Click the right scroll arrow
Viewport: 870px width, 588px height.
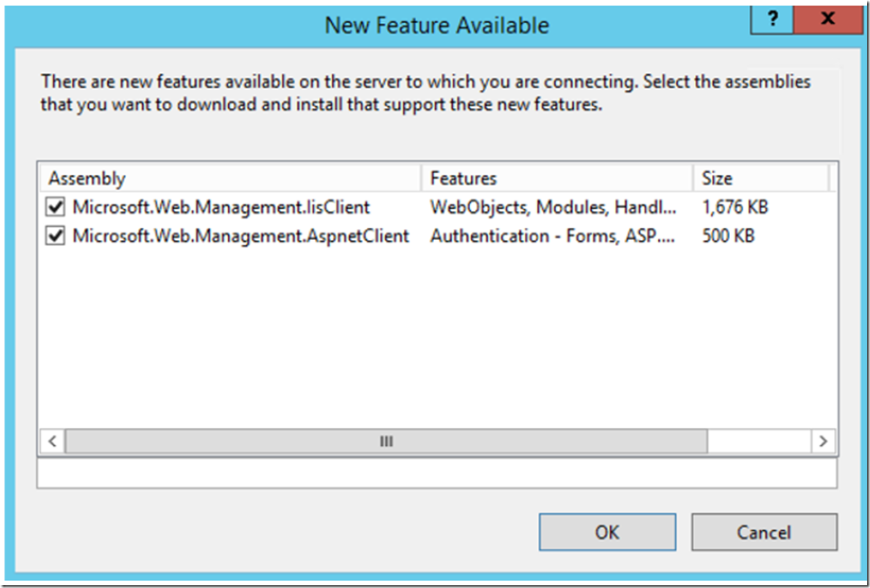[x=823, y=441]
